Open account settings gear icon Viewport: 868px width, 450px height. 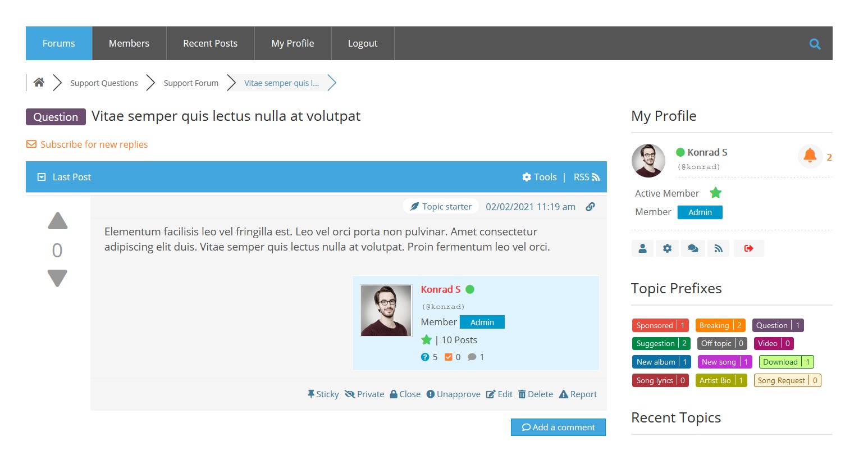[x=667, y=248]
